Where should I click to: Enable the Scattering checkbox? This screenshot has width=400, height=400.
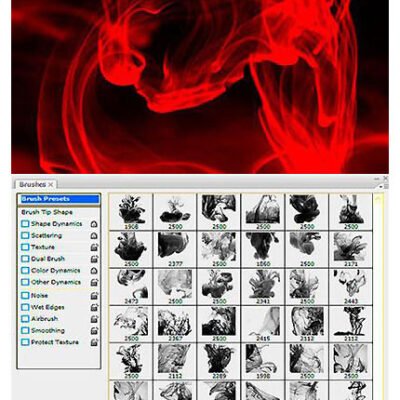(25, 235)
